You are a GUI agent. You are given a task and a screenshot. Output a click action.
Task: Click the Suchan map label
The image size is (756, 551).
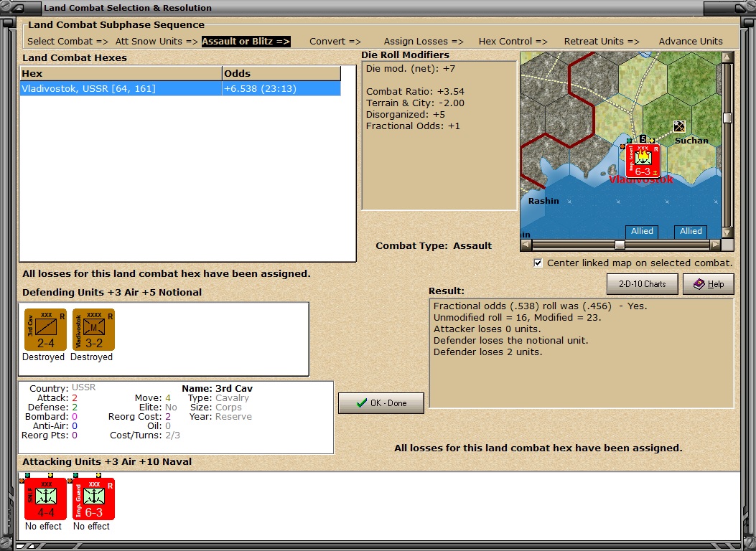tap(691, 141)
